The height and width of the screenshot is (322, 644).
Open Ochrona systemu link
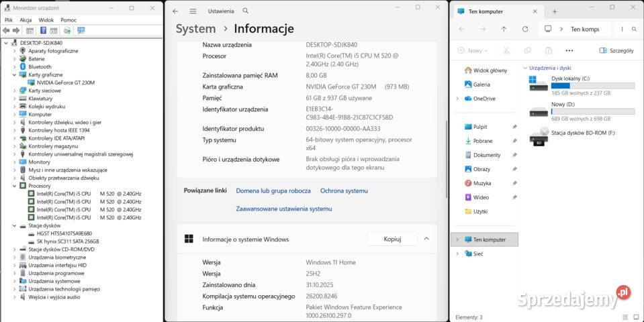coord(344,191)
